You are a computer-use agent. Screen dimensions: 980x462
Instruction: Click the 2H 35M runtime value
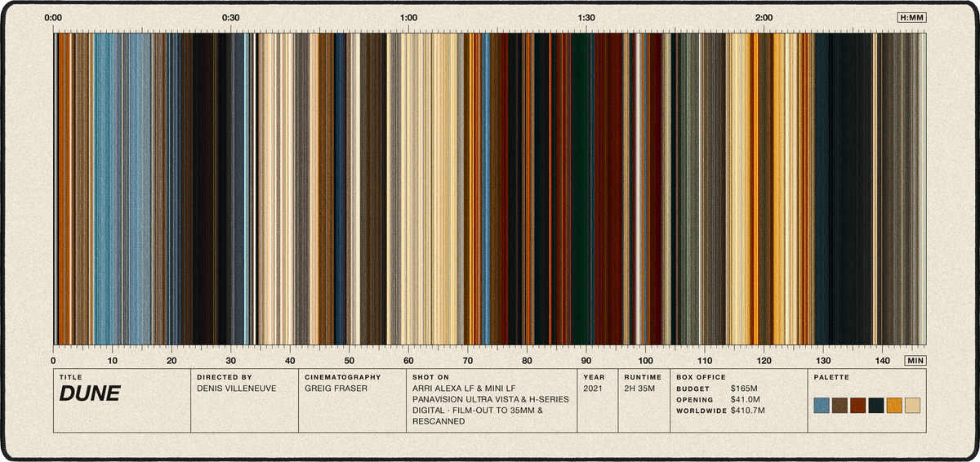tap(639, 389)
